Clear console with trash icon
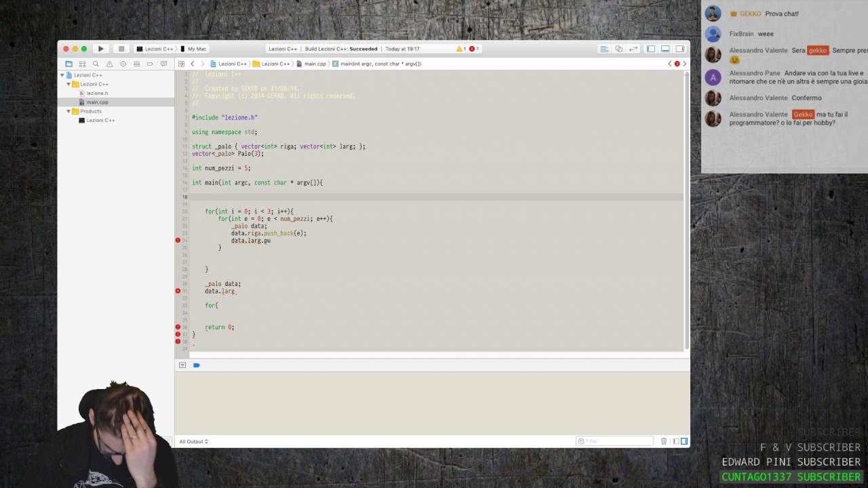868x488 pixels. (663, 441)
